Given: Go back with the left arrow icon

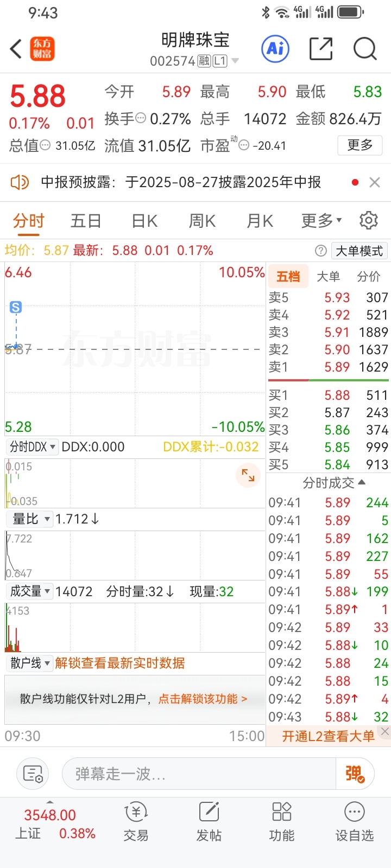Looking at the screenshot, I should (x=16, y=49).
